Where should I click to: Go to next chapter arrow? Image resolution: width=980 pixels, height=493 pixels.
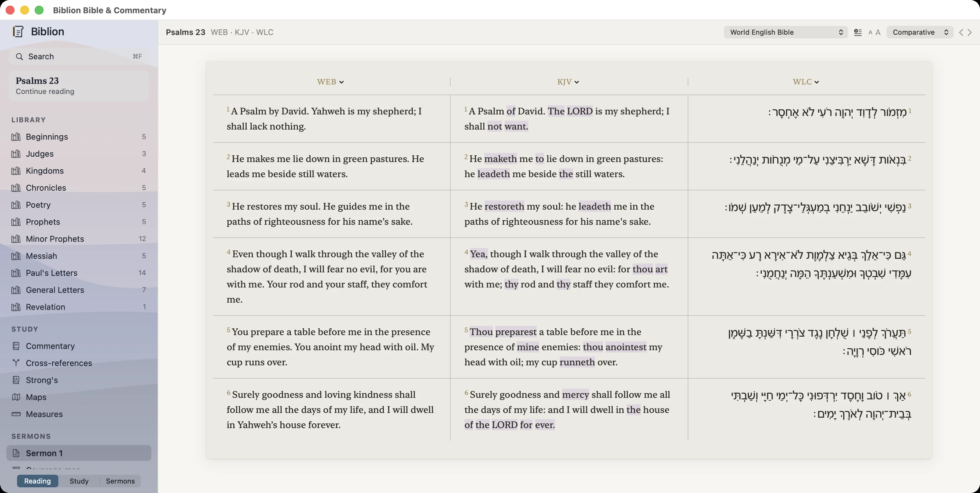[x=970, y=32]
